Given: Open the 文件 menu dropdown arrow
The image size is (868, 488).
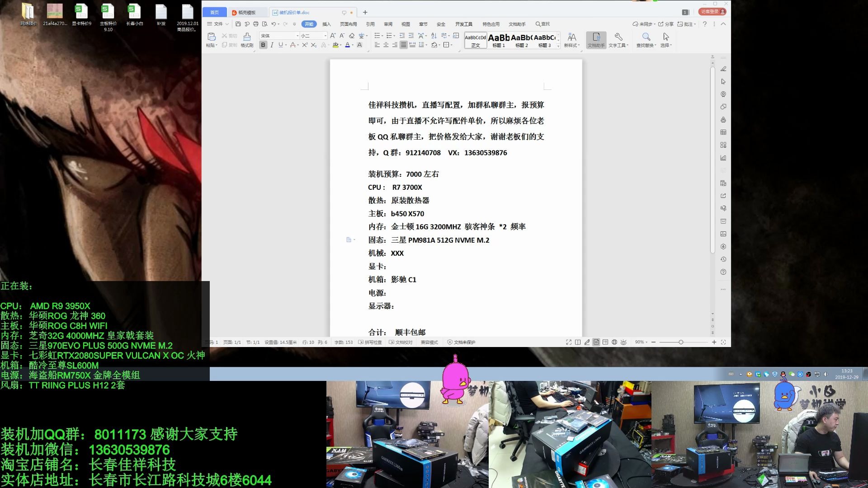Looking at the screenshot, I should point(227,24).
